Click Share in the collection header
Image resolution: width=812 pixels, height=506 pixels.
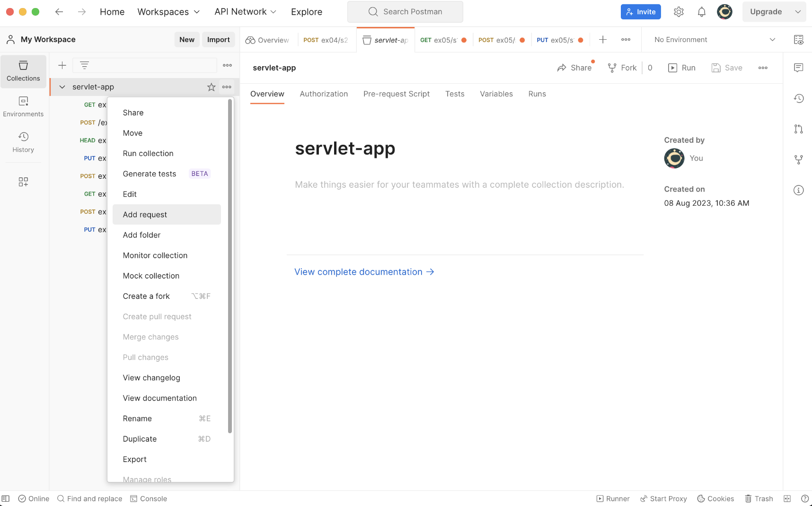[x=574, y=68]
